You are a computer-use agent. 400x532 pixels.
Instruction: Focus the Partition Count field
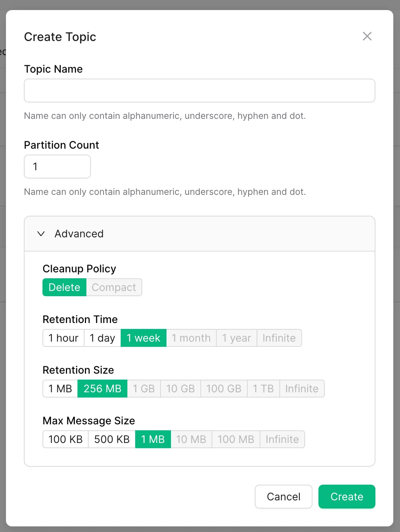tap(57, 167)
